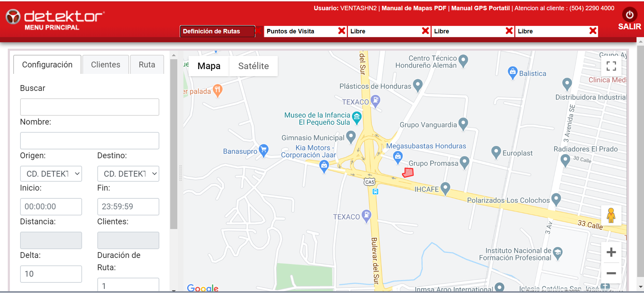Click the bus stop icon near CA5

pyautogui.click(x=375, y=191)
